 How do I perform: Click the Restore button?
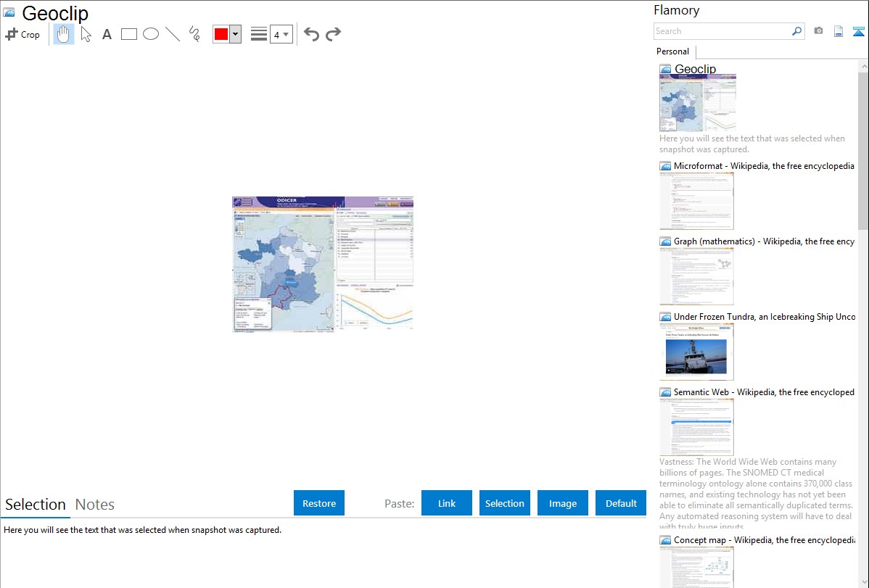coord(319,503)
